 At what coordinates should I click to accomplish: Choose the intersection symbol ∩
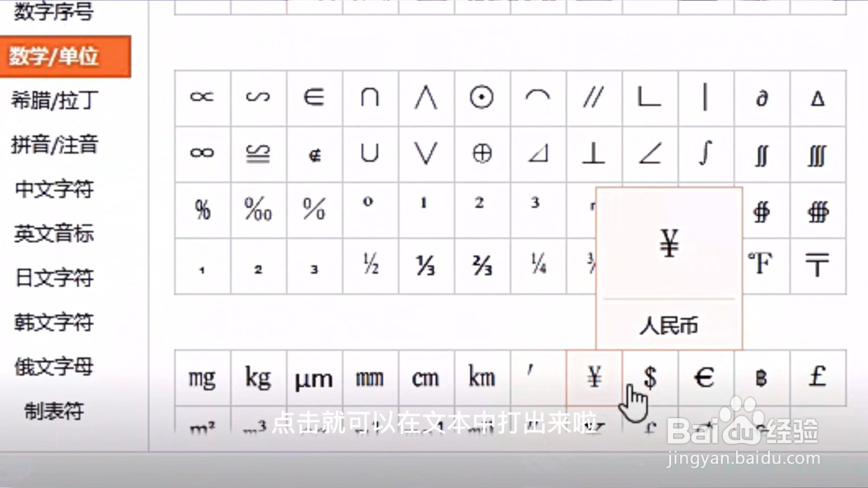(370, 98)
